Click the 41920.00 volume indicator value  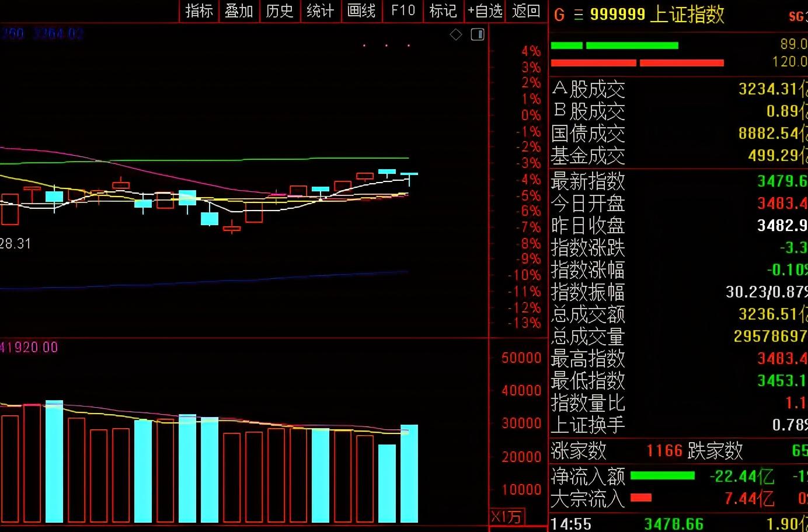click(x=29, y=348)
